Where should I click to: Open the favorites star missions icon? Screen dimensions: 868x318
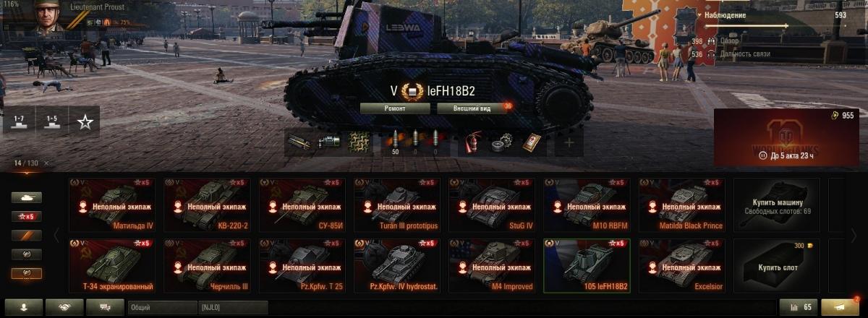point(85,121)
